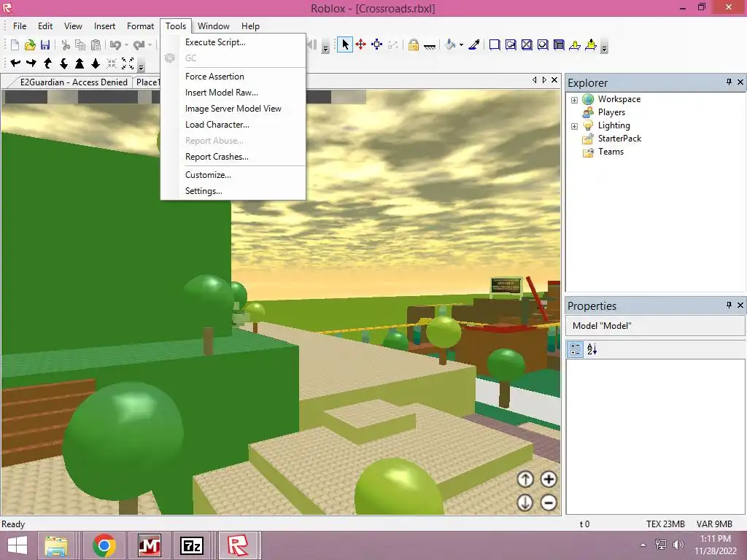Select the red Move arrows tool

tap(360, 44)
